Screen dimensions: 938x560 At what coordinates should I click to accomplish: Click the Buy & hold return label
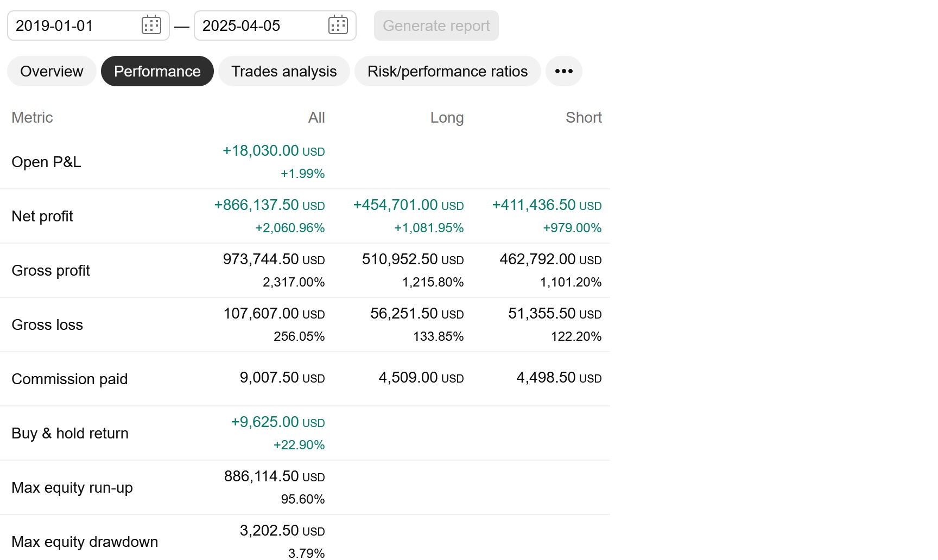pyautogui.click(x=70, y=434)
